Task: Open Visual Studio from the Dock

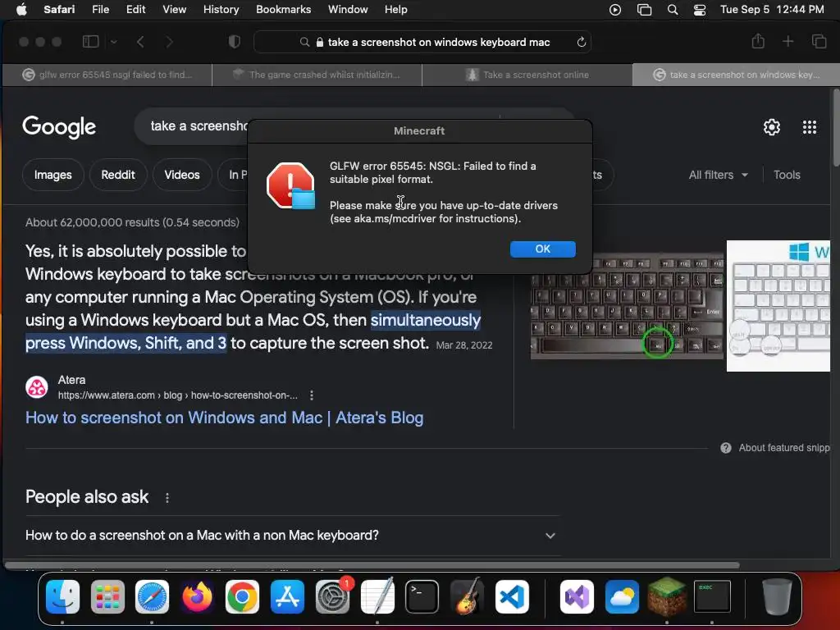Action: point(577,596)
